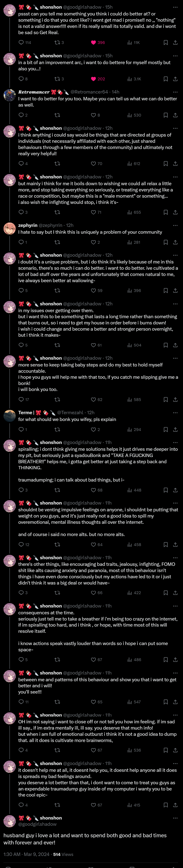The width and height of the screenshot is (183, 868).
Task: Open Retromancer's profile picture
Action: (x=9, y=95)
